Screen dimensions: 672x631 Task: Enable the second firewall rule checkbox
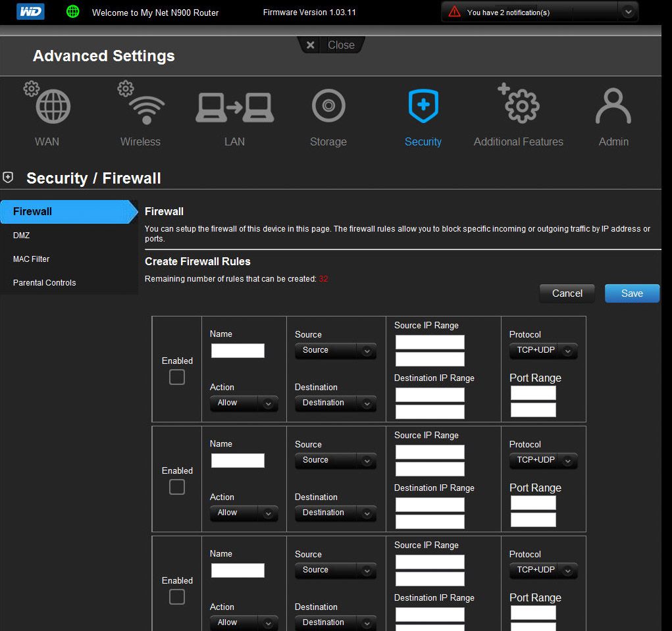click(177, 487)
